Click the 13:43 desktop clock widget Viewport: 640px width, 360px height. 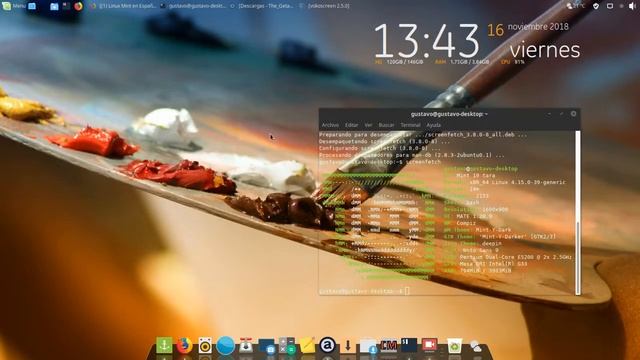coord(427,41)
